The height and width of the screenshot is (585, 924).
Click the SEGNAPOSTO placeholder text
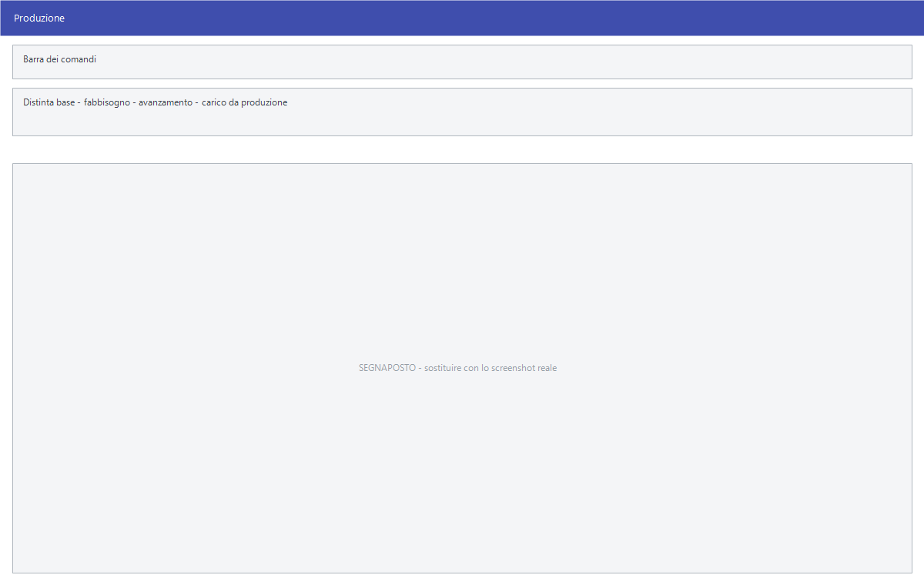[457, 368]
